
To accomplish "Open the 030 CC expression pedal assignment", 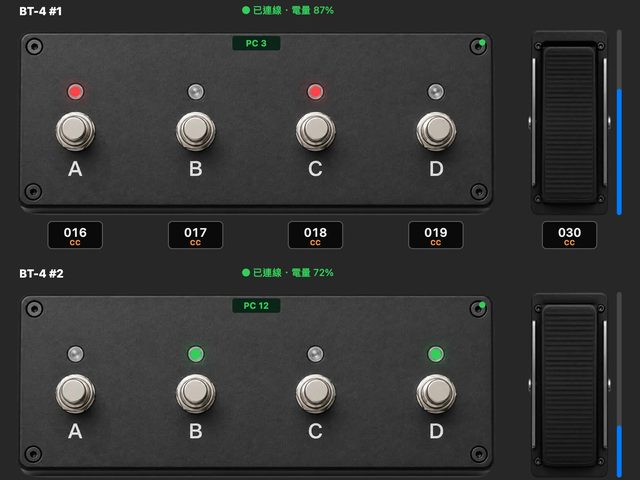I will pos(569,235).
